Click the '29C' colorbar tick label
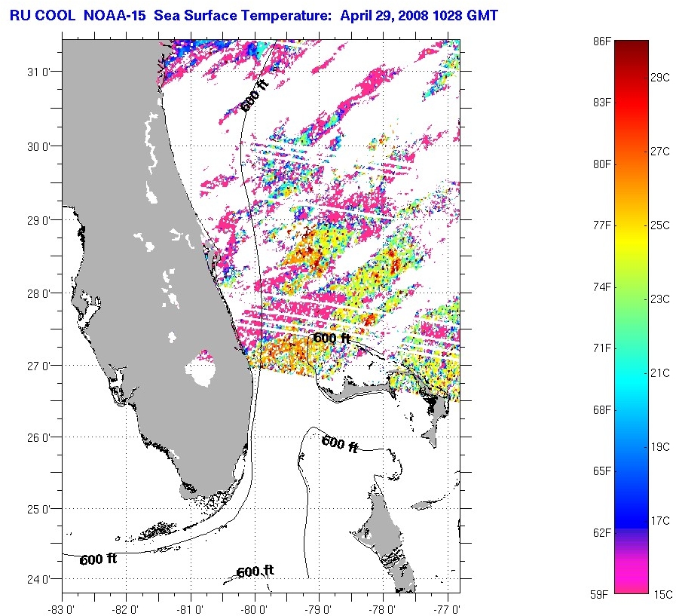Screen dimensions: 676x616 tap(660, 78)
